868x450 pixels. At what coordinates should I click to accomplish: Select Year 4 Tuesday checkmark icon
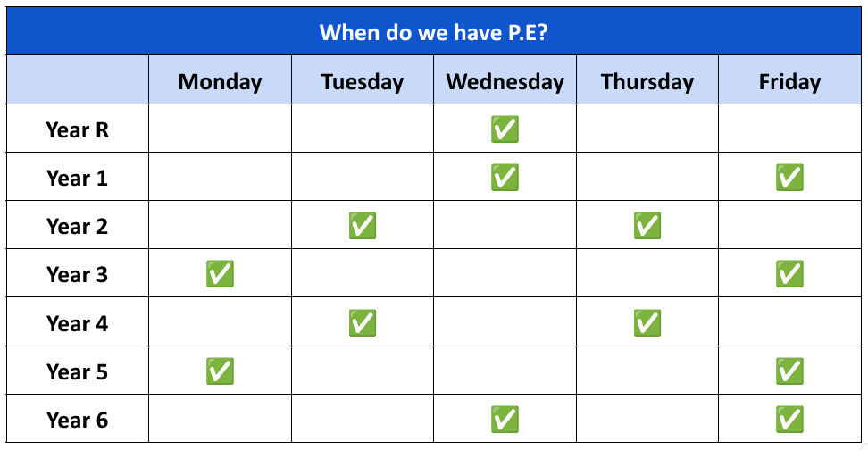coord(363,322)
